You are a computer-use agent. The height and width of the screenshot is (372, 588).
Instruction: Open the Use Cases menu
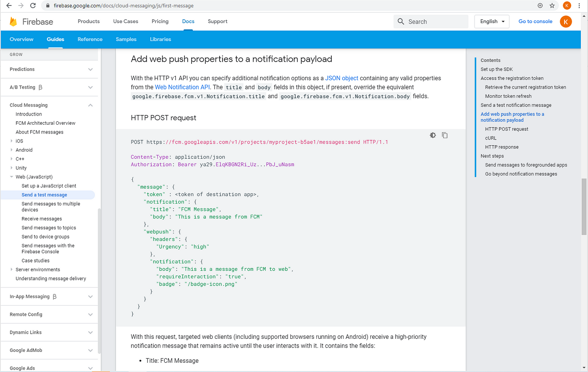point(126,21)
